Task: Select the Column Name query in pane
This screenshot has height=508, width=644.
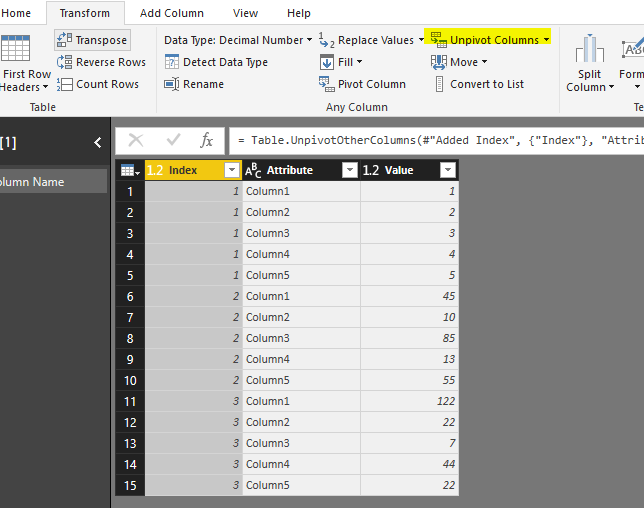Action: [x=53, y=182]
